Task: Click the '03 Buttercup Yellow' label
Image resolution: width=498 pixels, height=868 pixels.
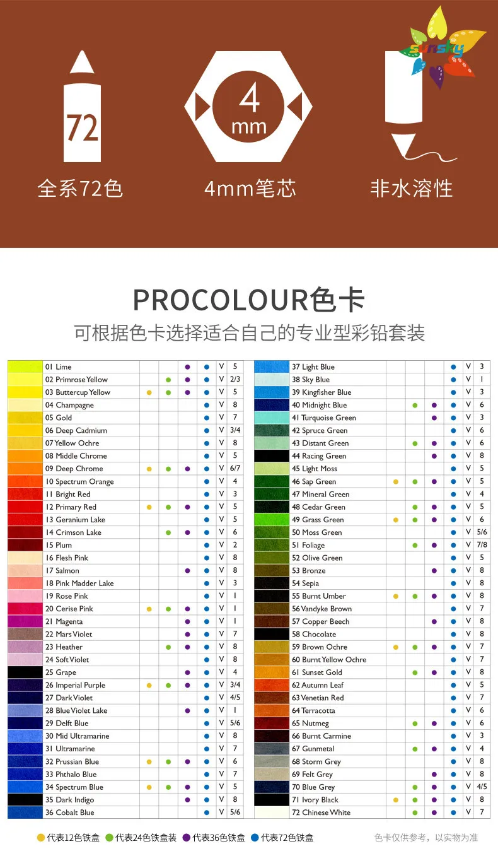Action: click(78, 392)
